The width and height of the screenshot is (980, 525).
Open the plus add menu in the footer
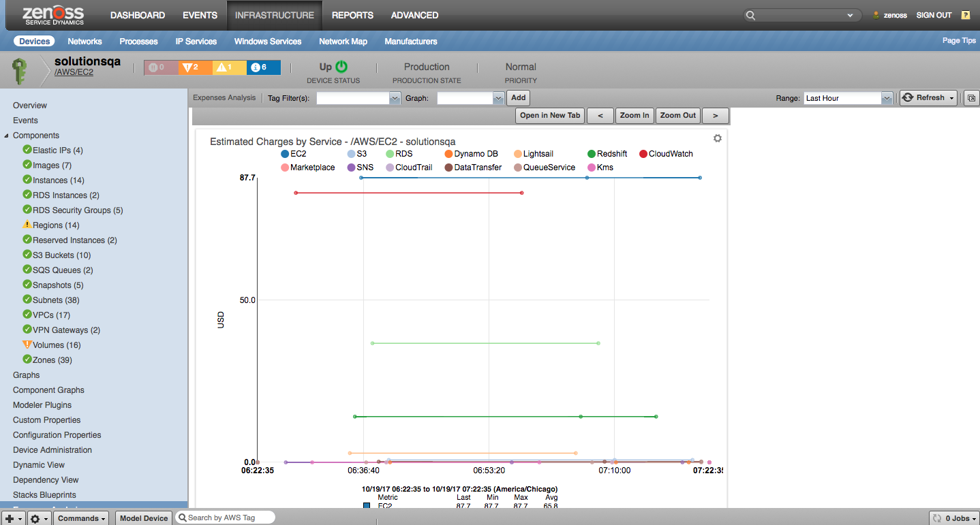[13, 518]
